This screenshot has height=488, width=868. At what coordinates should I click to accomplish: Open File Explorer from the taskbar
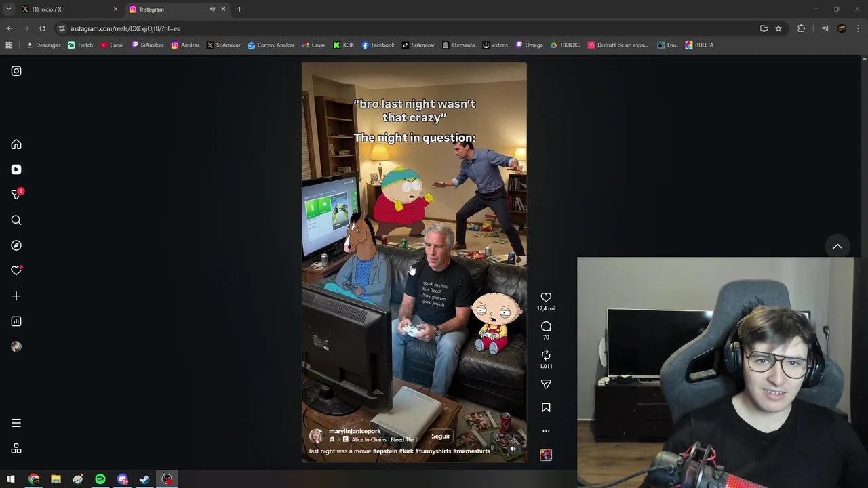56,479
